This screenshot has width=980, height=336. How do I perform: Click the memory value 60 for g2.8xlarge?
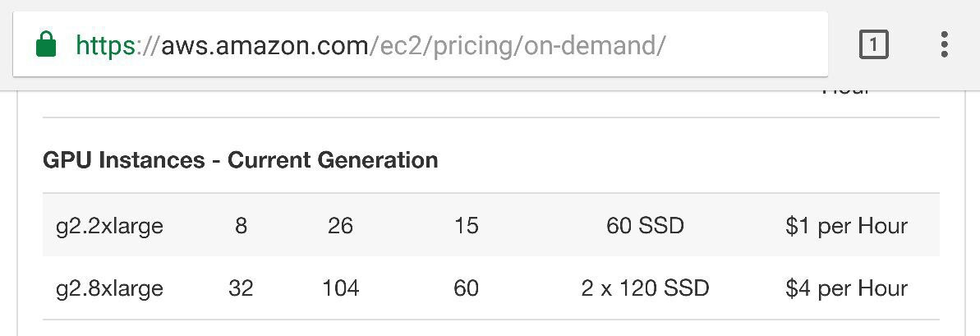tap(467, 288)
